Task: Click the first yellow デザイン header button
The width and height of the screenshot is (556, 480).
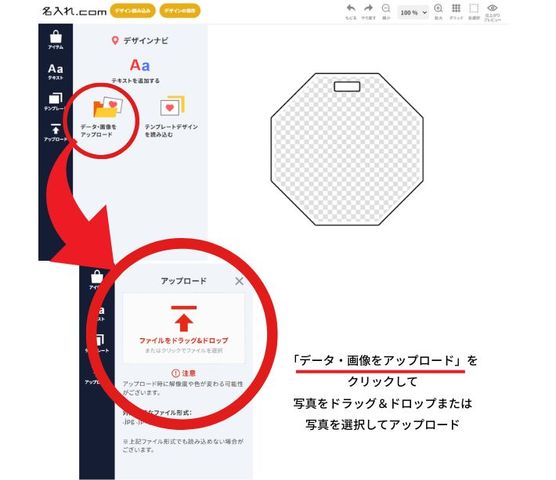Action: [133, 11]
